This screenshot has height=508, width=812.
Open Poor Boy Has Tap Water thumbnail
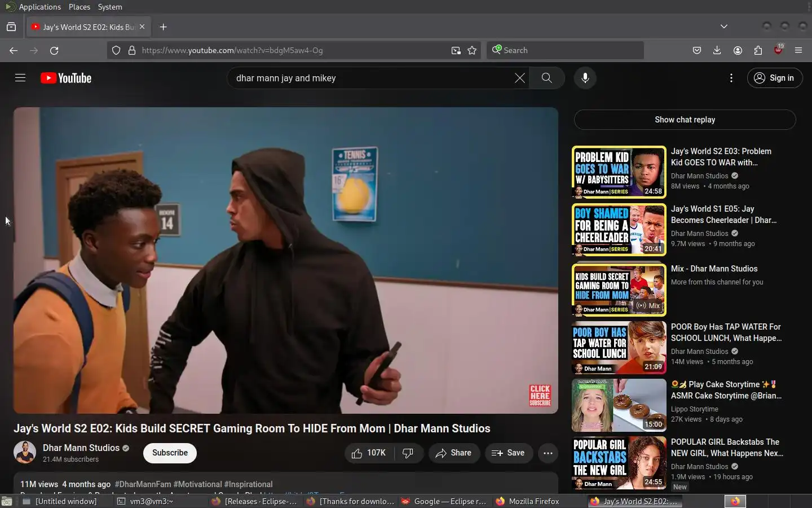pyautogui.click(x=619, y=348)
